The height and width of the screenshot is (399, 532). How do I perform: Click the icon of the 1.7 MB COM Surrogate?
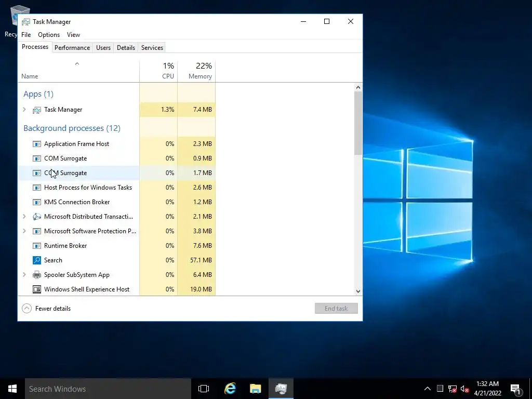(37, 173)
